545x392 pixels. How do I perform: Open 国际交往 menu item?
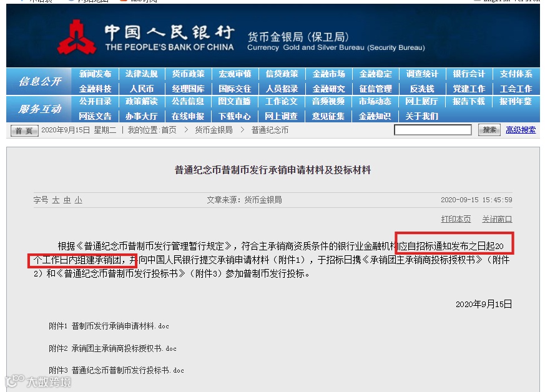[x=235, y=89]
